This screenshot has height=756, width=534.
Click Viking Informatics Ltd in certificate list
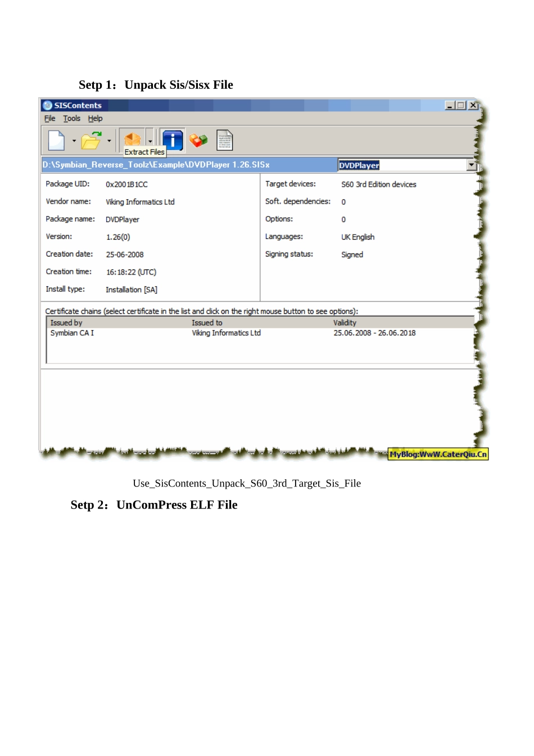pos(226,333)
